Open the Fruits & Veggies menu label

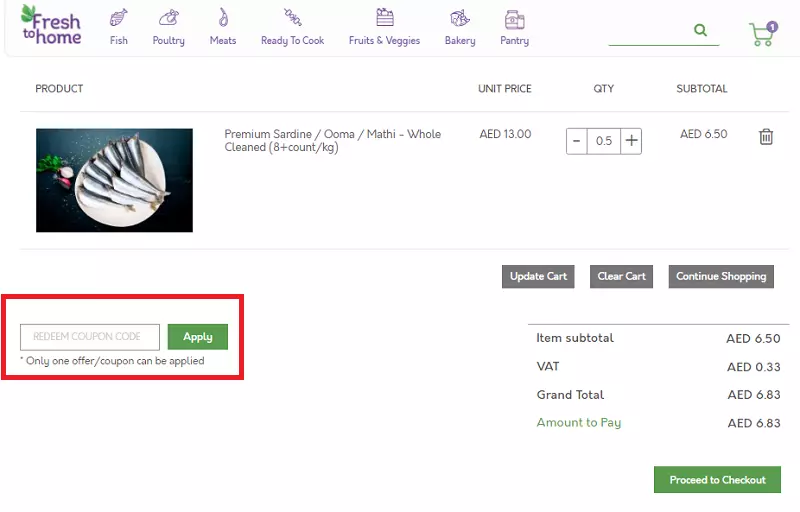tap(384, 41)
